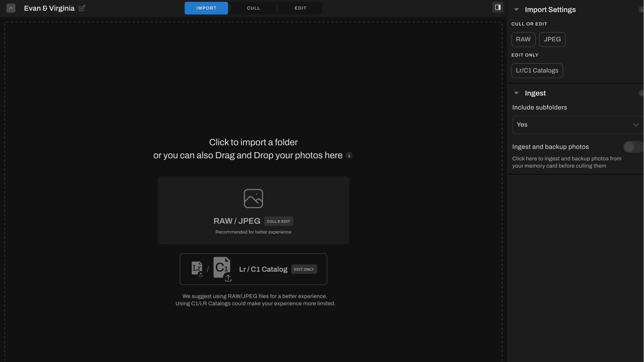Image resolution: width=644 pixels, height=362 pixels.
Task: Toggle the right sidebar panel icon
Action: pos(497,7)
